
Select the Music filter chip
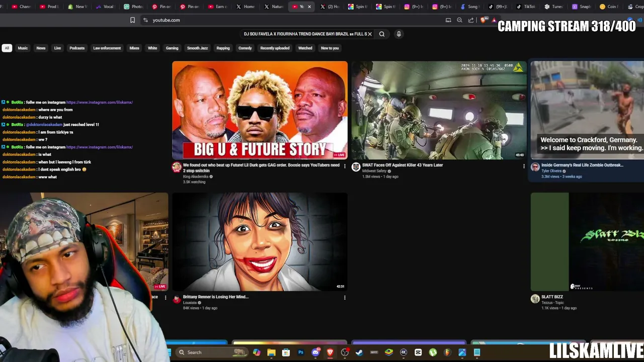pyautogui.click(x=23, y=48)
